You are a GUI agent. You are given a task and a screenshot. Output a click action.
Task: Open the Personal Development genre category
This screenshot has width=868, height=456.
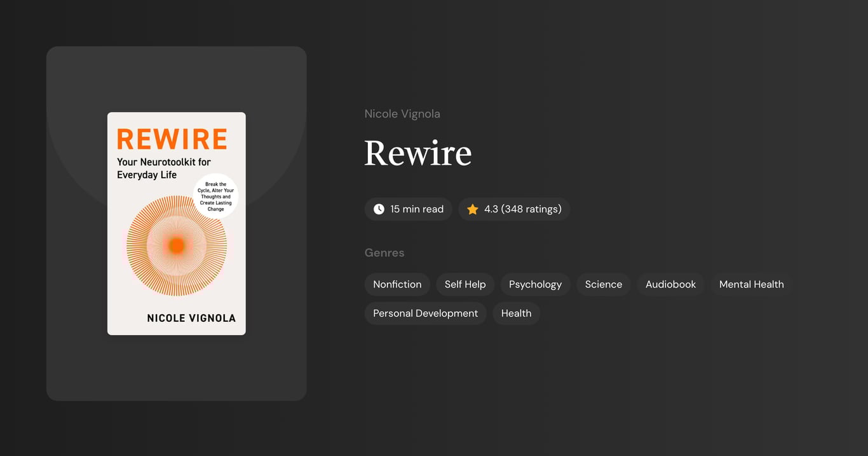[425, 313]
